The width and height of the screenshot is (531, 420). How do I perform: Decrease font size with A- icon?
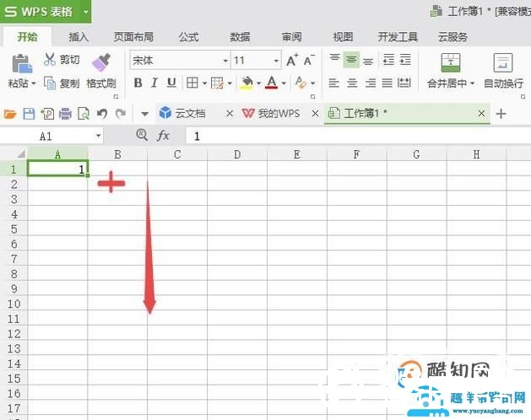[309, 60]
